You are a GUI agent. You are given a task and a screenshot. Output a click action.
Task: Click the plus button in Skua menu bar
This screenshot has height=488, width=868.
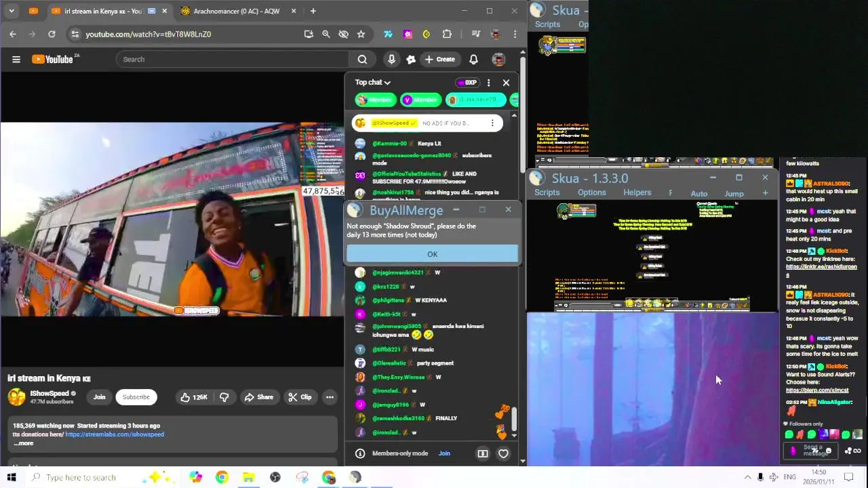tap(765, 193)
